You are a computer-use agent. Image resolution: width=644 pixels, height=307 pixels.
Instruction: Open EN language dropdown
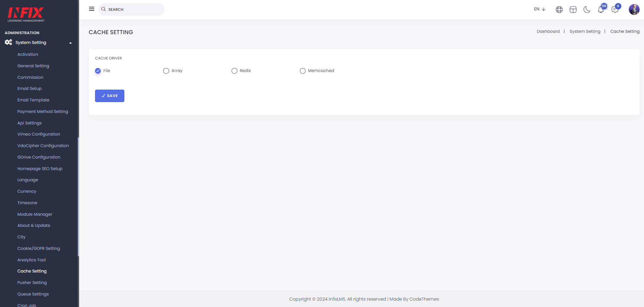[540, 9]
